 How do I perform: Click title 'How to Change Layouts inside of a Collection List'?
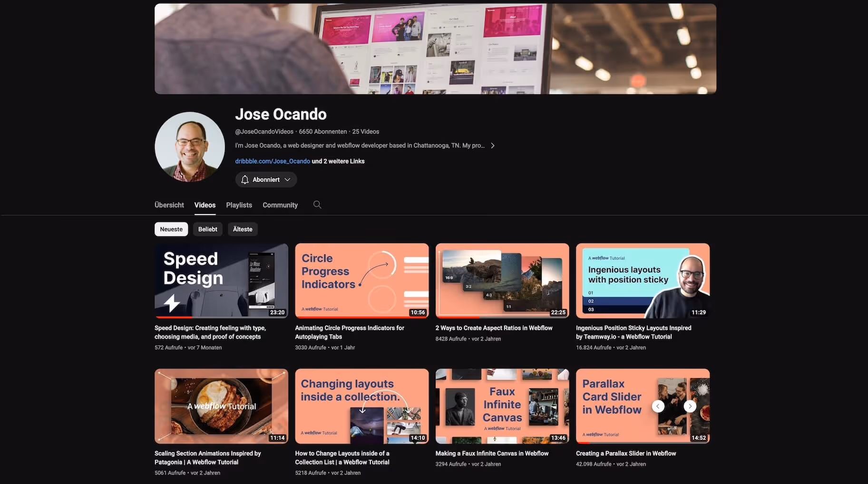pos(342,458)
